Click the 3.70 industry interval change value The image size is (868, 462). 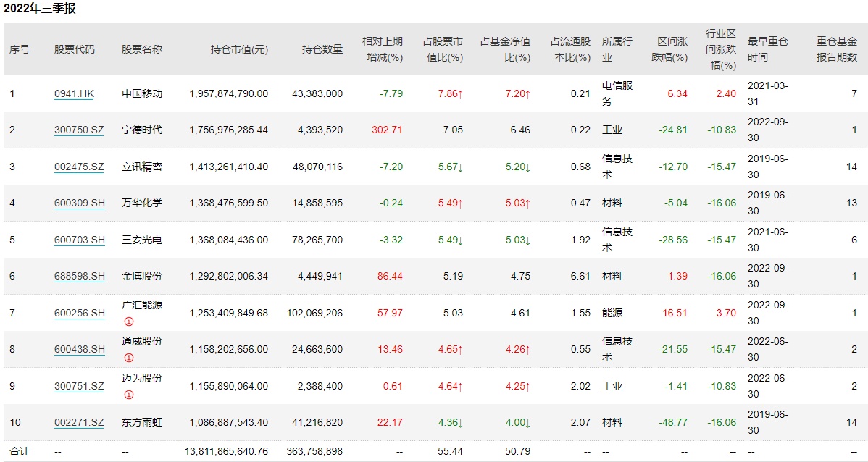tap(726, 313)
